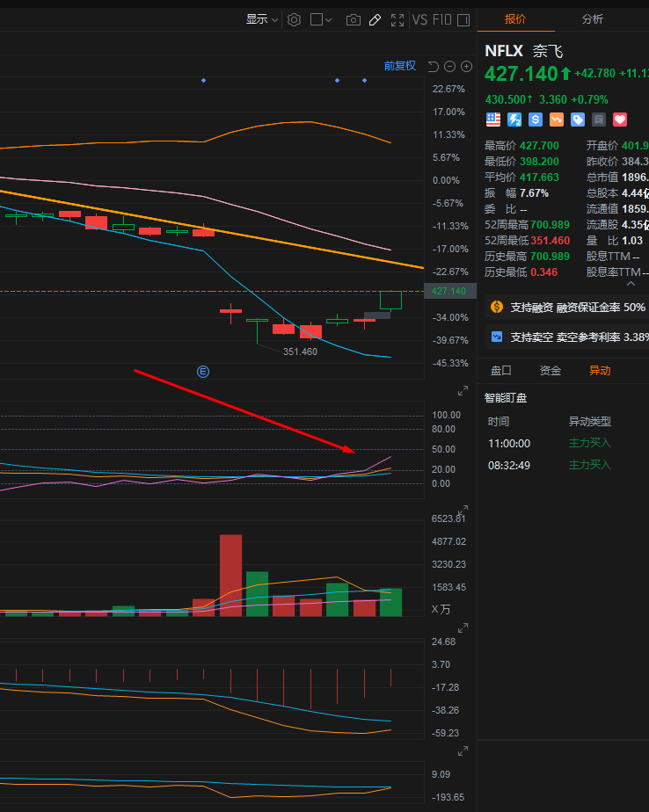The height and width of the screenshot is (812, 649).
Task: Click the VS compare button
Action: [419, 19]
